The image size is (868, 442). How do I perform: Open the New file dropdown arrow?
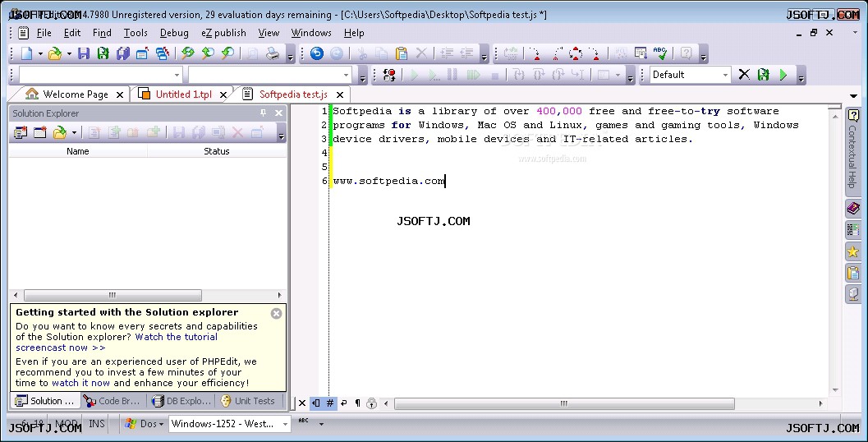(x=40, y=53)
